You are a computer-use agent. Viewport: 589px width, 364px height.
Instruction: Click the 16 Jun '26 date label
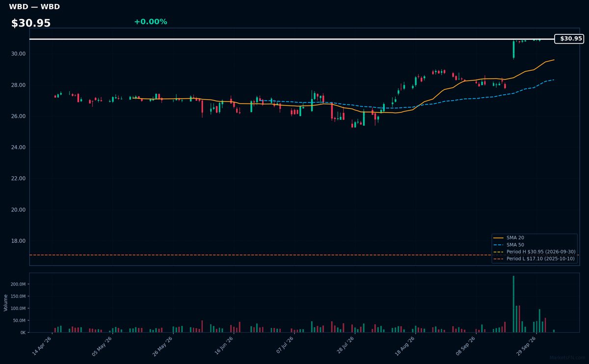[223, 345]
